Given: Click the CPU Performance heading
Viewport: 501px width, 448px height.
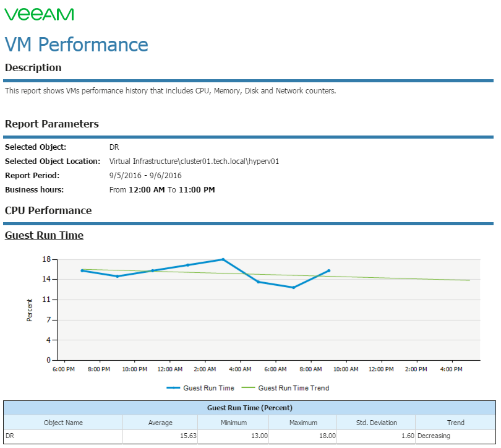Looking at the screenshot, I should pos(48,210).
